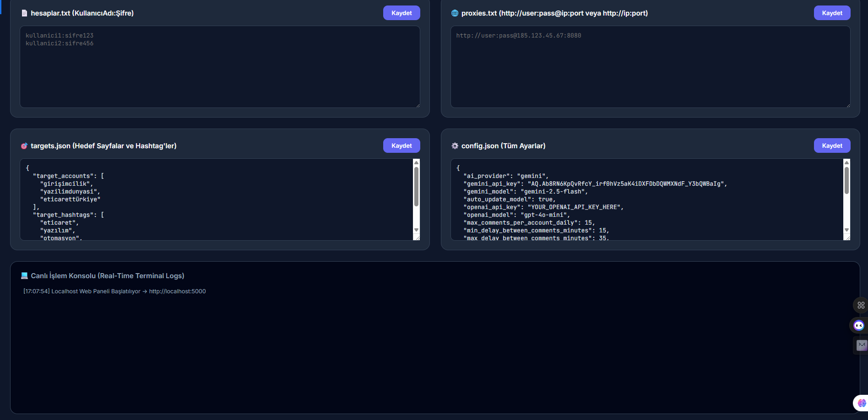
Task: Click the targets.json scrollbar down arrow
Action: pos(416,230)
